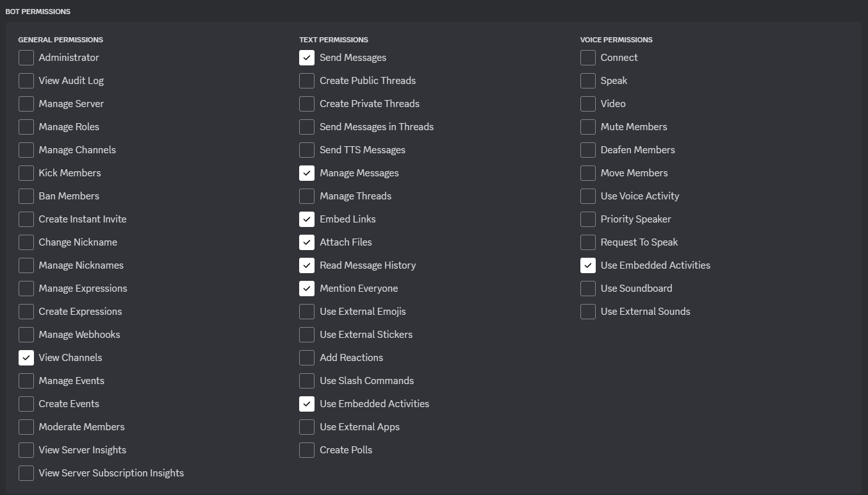Viewport: 868px width, 495px height.
Task: Enable Manage Roles for the bot
Action: 26,126
